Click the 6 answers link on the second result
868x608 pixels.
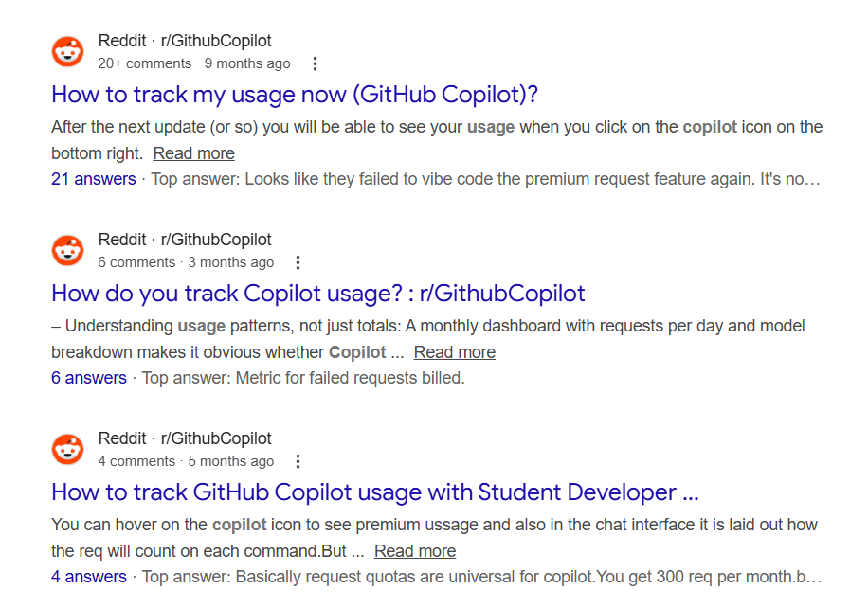tap(89, 377)
